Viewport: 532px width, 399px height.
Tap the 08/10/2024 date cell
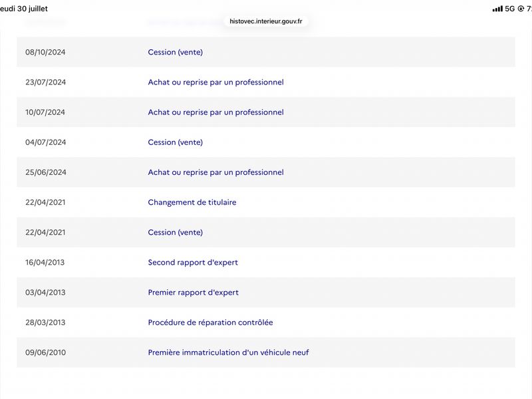pos(45,53)
